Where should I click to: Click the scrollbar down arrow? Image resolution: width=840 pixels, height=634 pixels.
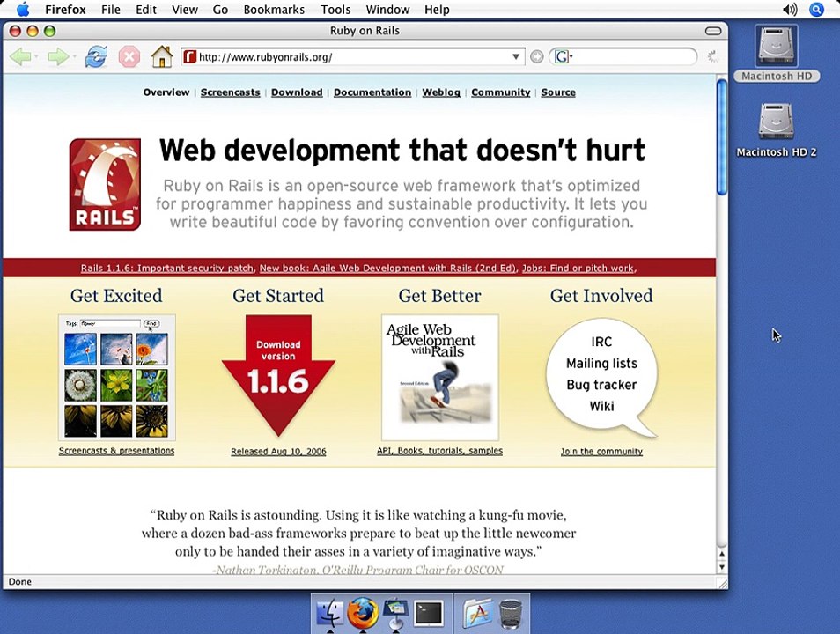[x=722, y=567]
